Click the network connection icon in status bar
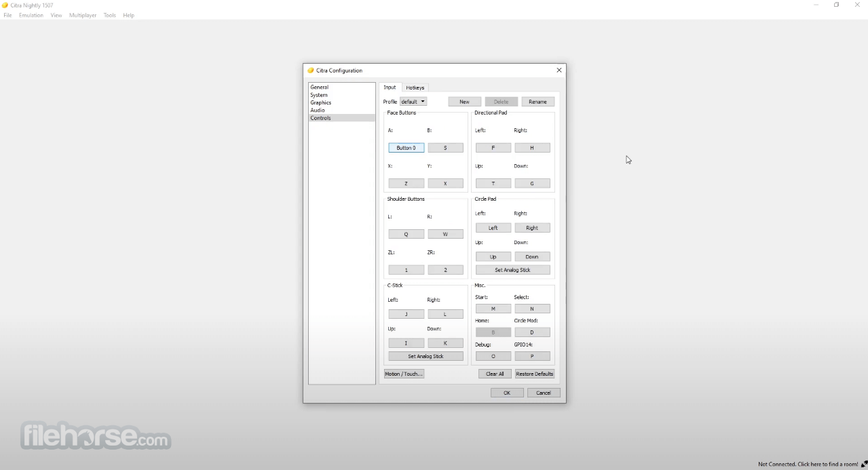 (x=864, y=465)
